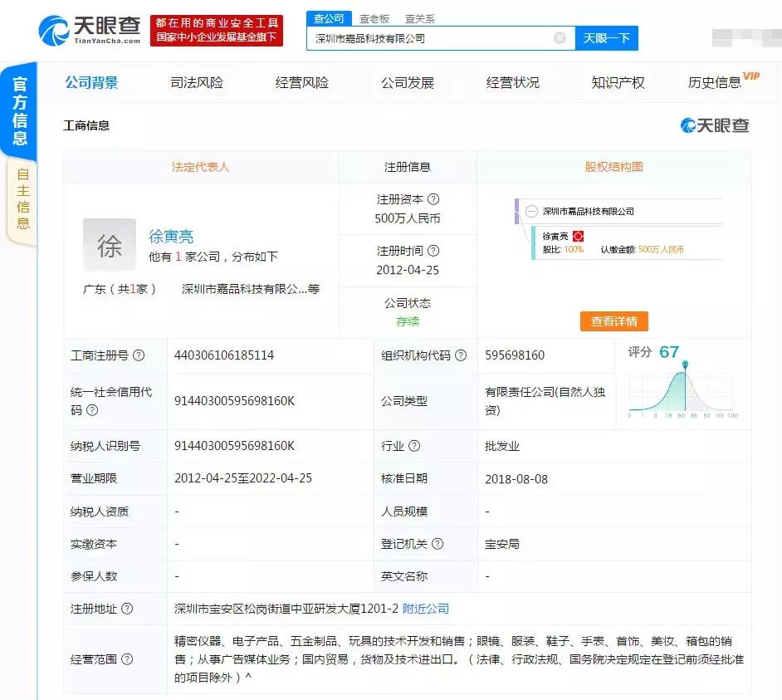The height and width of the screenshot is (700, 782).
Task: Open the 附近公司 link
Action: click(426, 609)
